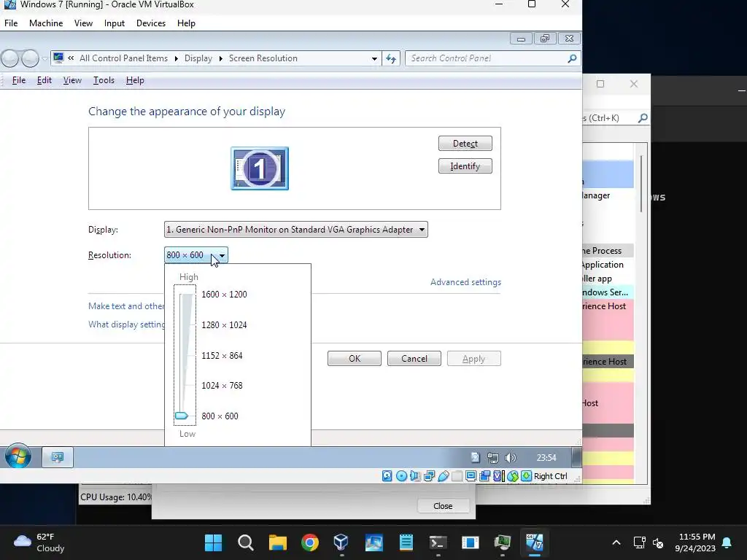Click VirtualBox display indicator icon
Image resolution: width=747 pixels, height=560 pixels.
tap(471, 475)
